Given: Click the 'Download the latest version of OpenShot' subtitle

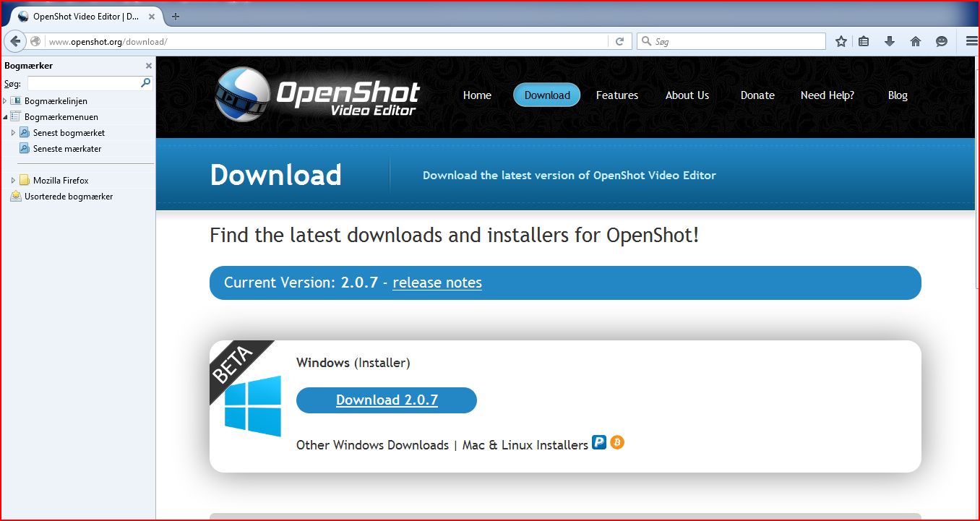Looking at the screenshot, I should [x=569, y=176].
